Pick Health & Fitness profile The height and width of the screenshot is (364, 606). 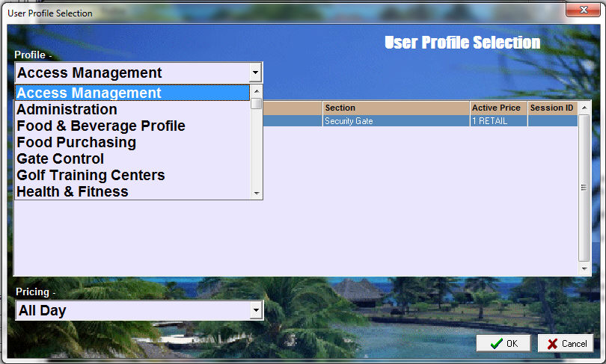point(132,192)
